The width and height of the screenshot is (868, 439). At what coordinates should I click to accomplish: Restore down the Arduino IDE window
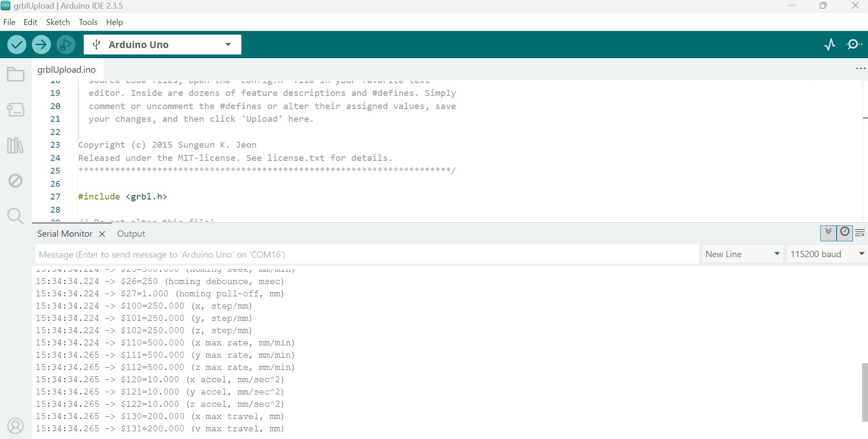pyautogui.click(x=823, y=6)
